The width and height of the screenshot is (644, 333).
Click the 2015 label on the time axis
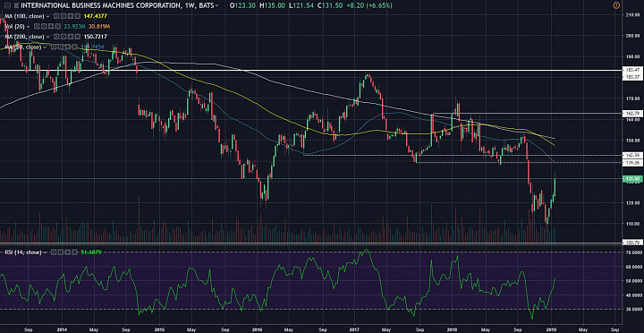[160, 329]
